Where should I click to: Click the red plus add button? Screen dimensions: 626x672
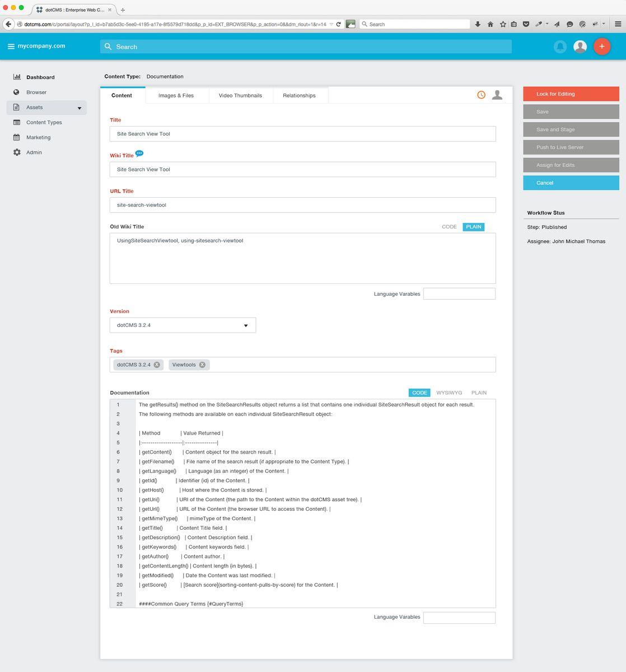point(601,46)
